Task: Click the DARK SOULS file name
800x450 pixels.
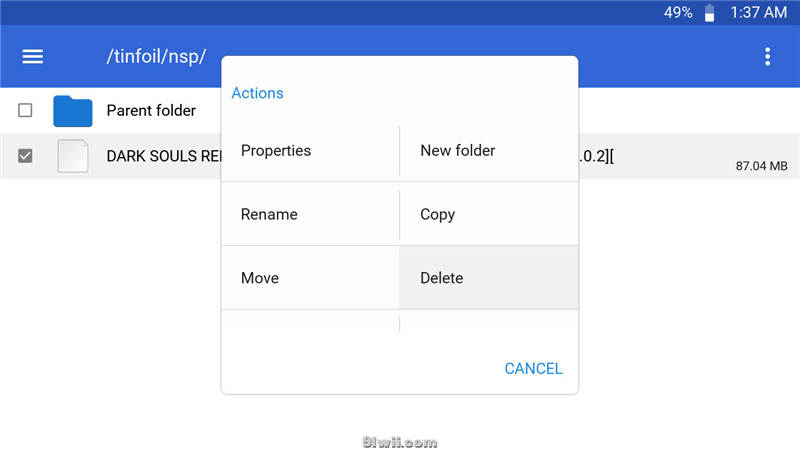Action: [162, 157]
